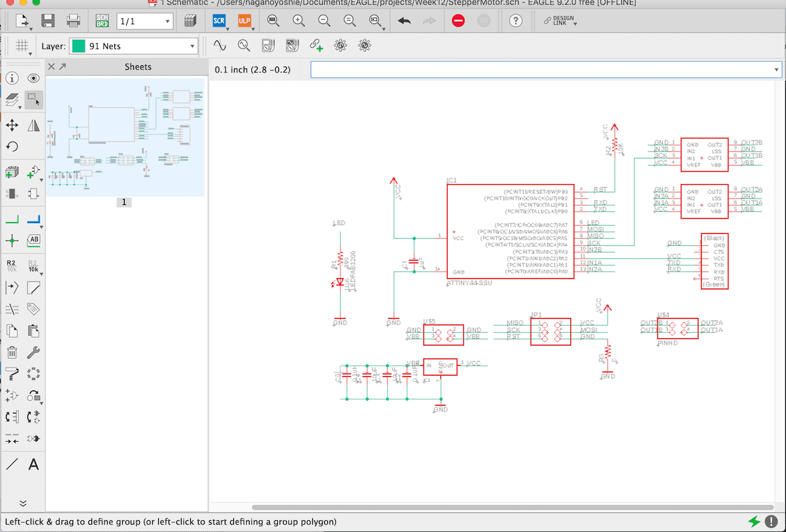Click the green 91 Nets color swatch
The width and height of the screenshot is (786, 532).
[x=78, y=46]
